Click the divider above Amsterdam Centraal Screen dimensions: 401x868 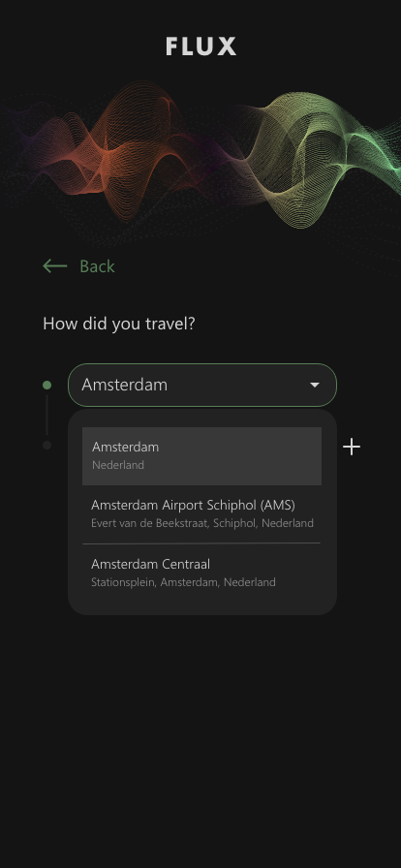tap(201, 543)
